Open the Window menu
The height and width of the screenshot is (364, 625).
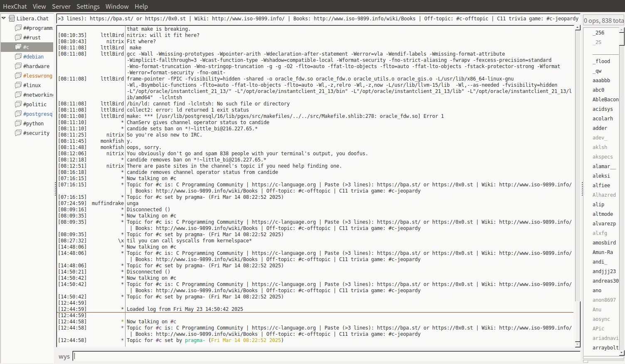coord(117,6)
